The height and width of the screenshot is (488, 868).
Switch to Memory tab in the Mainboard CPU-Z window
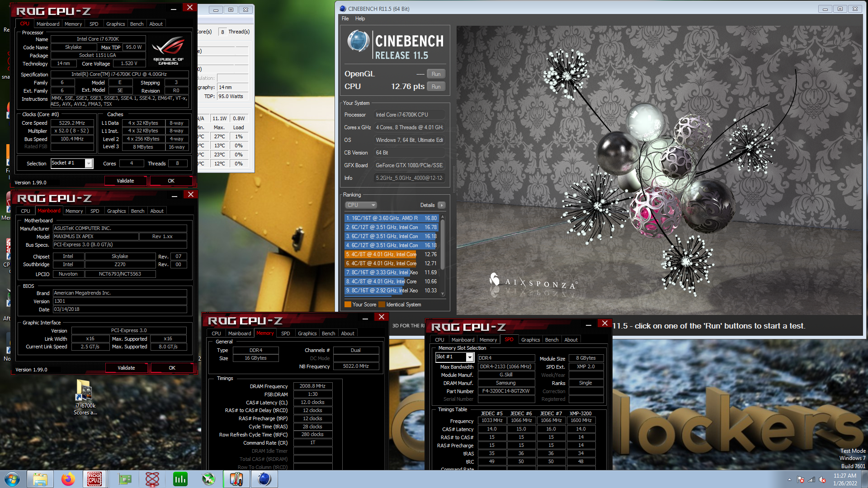pyautogui.click(x=74, y=211)
